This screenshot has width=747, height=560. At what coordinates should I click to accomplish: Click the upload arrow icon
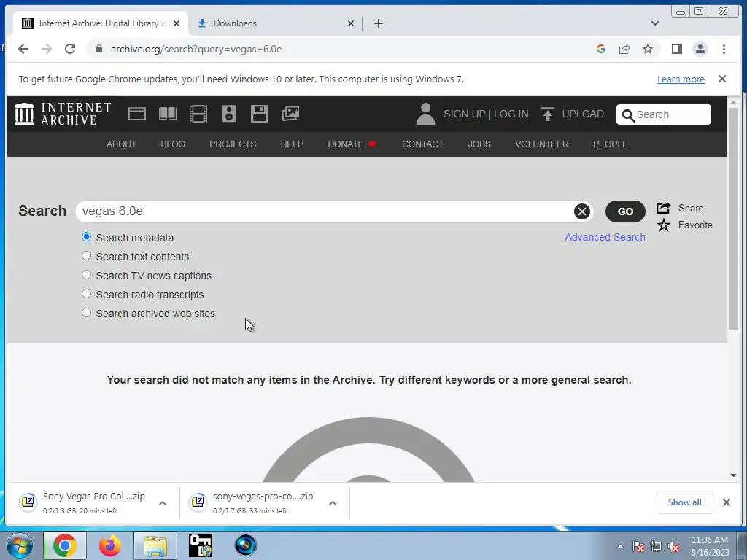click(547, 114)
